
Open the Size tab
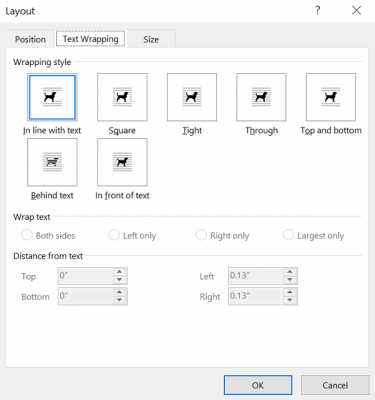(x=151, y=39)
